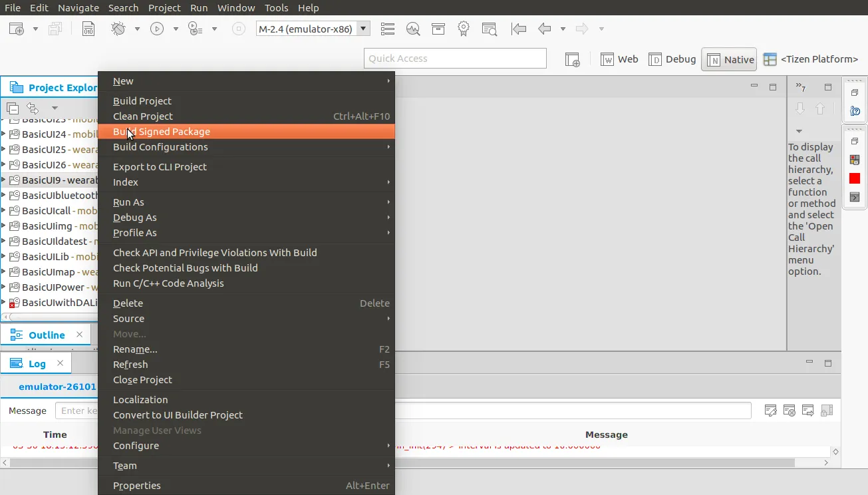The height and width of the screenshot is (495, 868).
Task: Select the emulator-26101 log tab
Action: [x=57, y=387]
